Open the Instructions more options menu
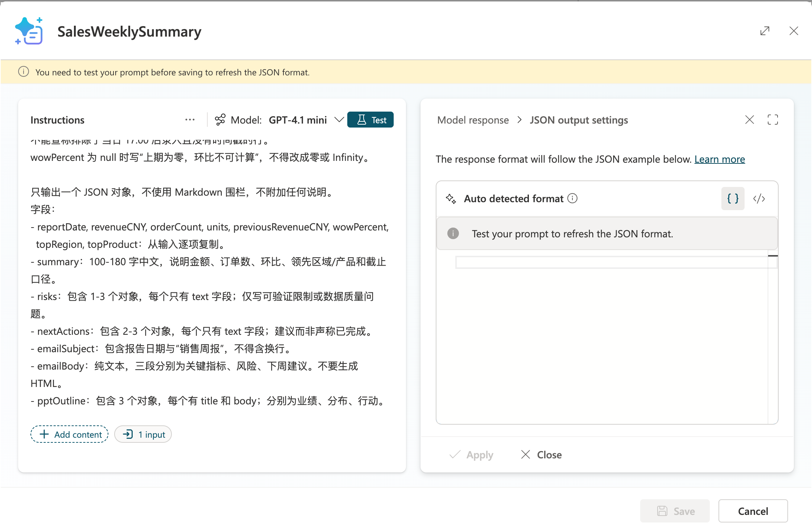This screenshot has width=812, height=529. pyautogui.click(x=190, y=120)
